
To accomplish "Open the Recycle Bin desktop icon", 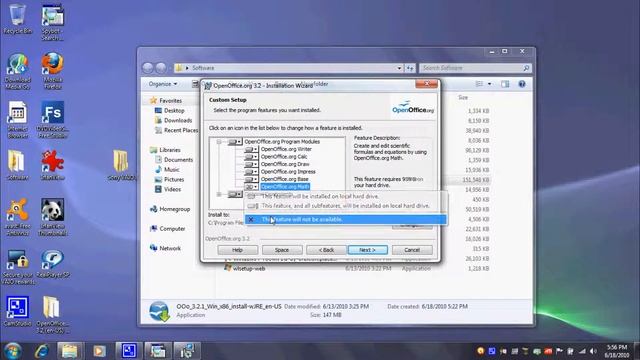I will 17,18.
